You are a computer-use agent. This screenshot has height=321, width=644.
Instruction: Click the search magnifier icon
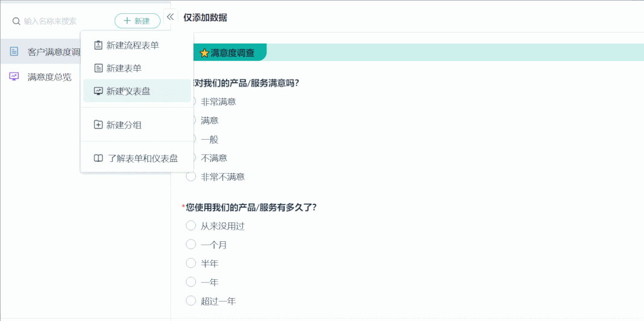pyautogui.click(x=16, y=21)
